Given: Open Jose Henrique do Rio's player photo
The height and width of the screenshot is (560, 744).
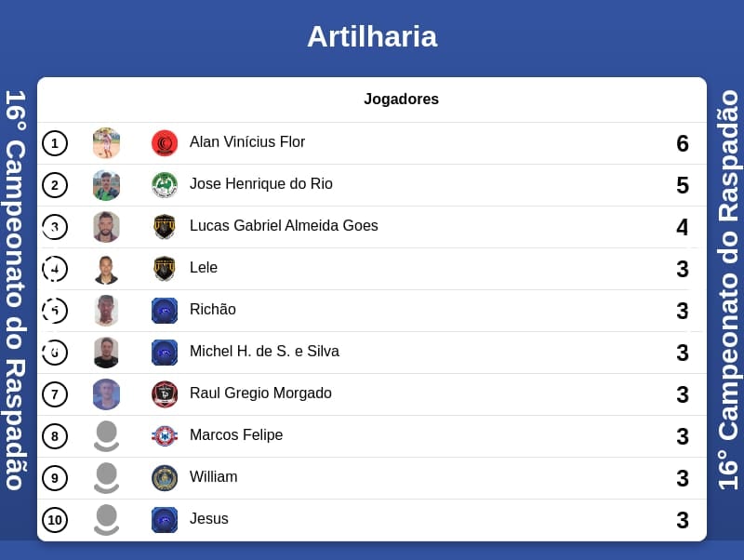Looking at the screenshot, I should 106,185.
